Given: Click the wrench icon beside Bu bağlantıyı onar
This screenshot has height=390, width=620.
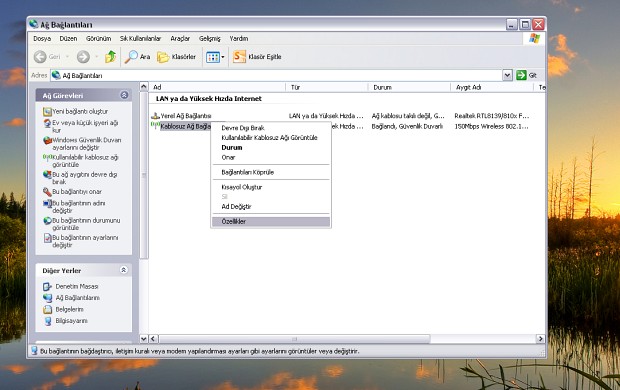Looking at the screenshot, I should [x=47, y=192].
